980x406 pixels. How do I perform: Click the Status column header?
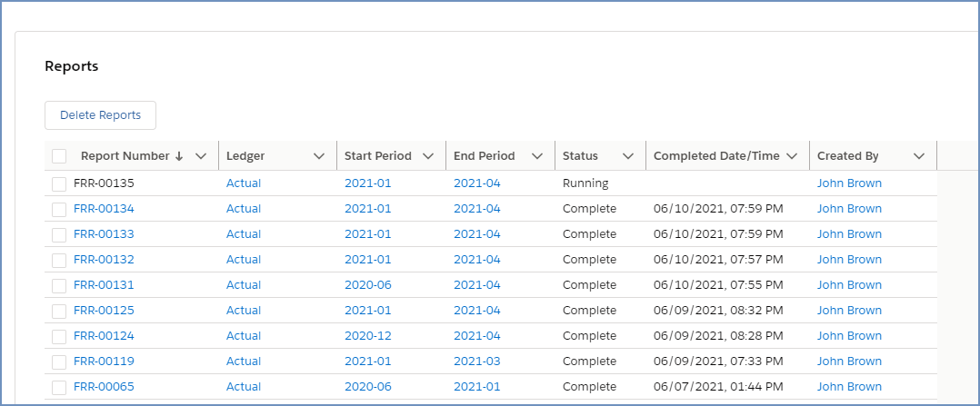pos(581,156)
